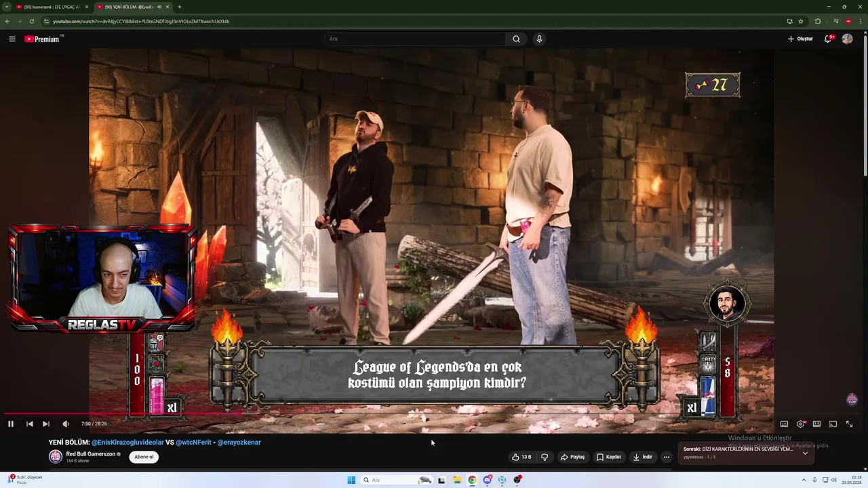Screen dimensions: 868x488
Task: Save video with Kaydet button
Action: (609, 457)
